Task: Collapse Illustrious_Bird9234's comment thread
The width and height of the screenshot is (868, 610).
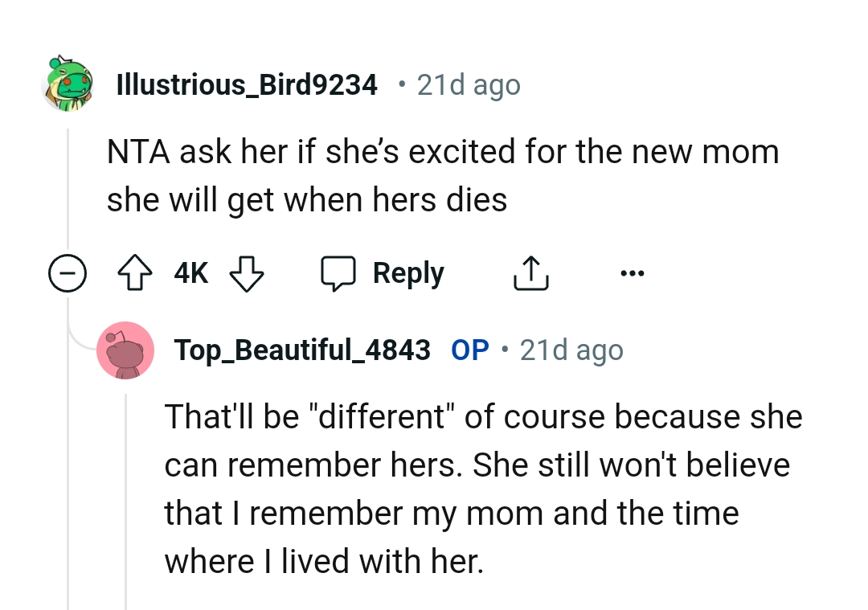Action: point(68,272)
